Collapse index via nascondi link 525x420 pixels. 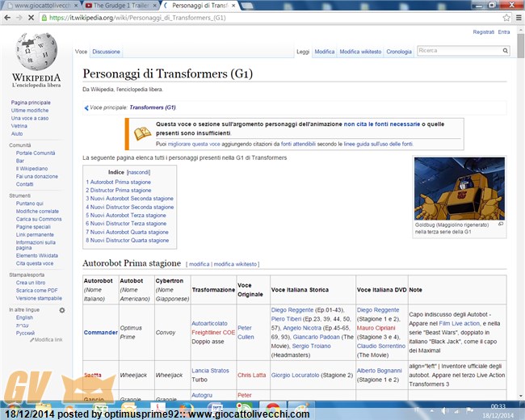tap(139, 172)
